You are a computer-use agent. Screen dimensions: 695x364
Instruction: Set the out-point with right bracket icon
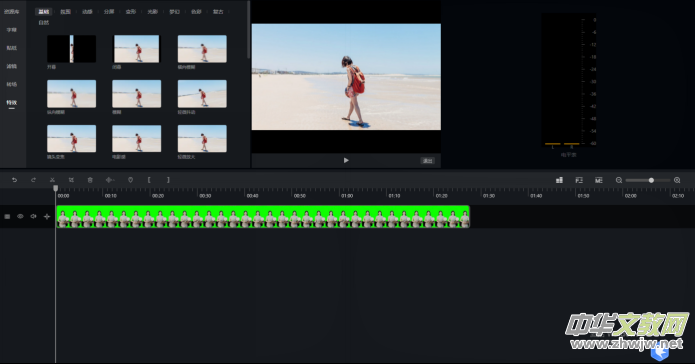[x=168, y=180]
